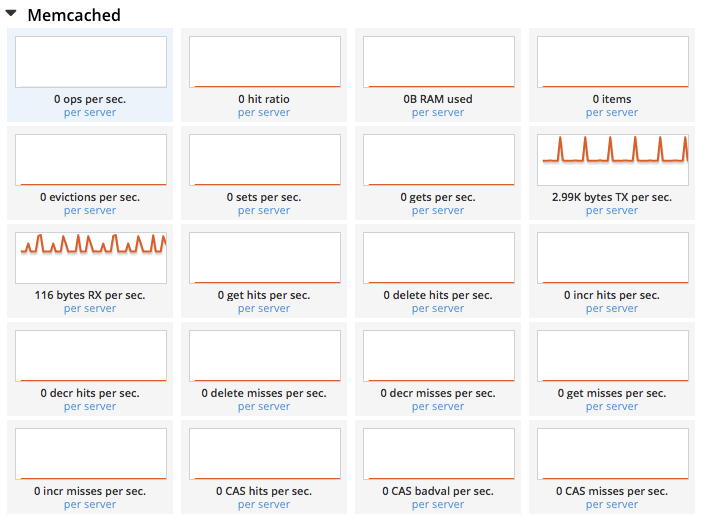707x526 pixels.
Task: Click the bytes TX per sec. graph
Action: point(612,160)
